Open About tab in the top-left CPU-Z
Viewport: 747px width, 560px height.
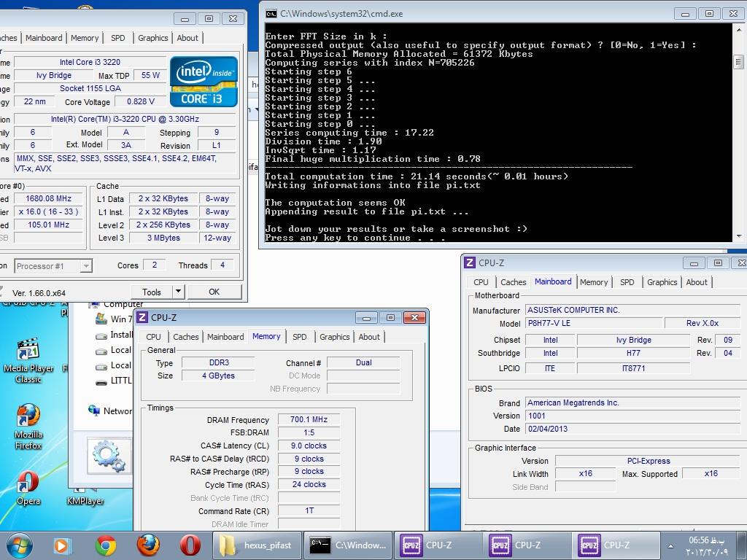coord(187,38)
